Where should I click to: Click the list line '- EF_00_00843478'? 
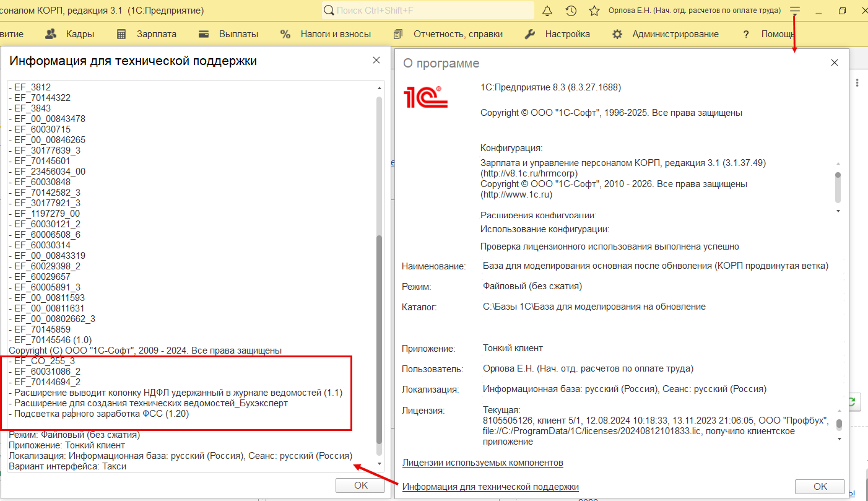pyautogui.click(x=47, y=119)
